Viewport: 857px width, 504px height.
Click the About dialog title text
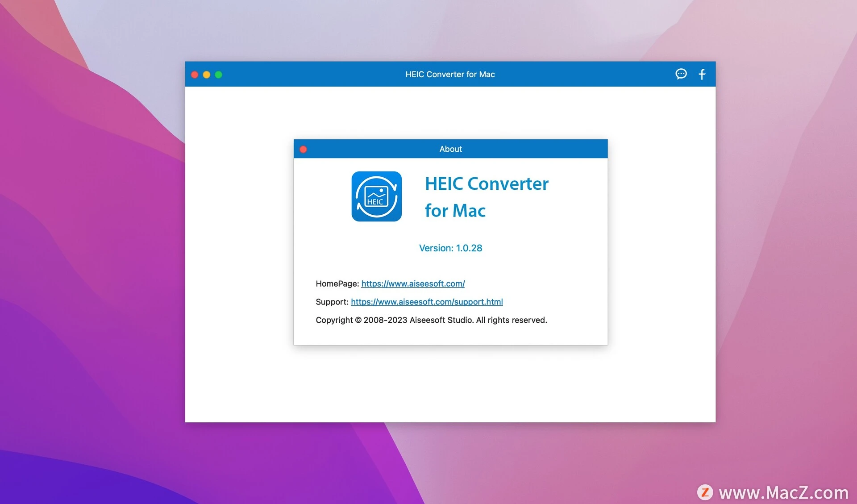450,149
